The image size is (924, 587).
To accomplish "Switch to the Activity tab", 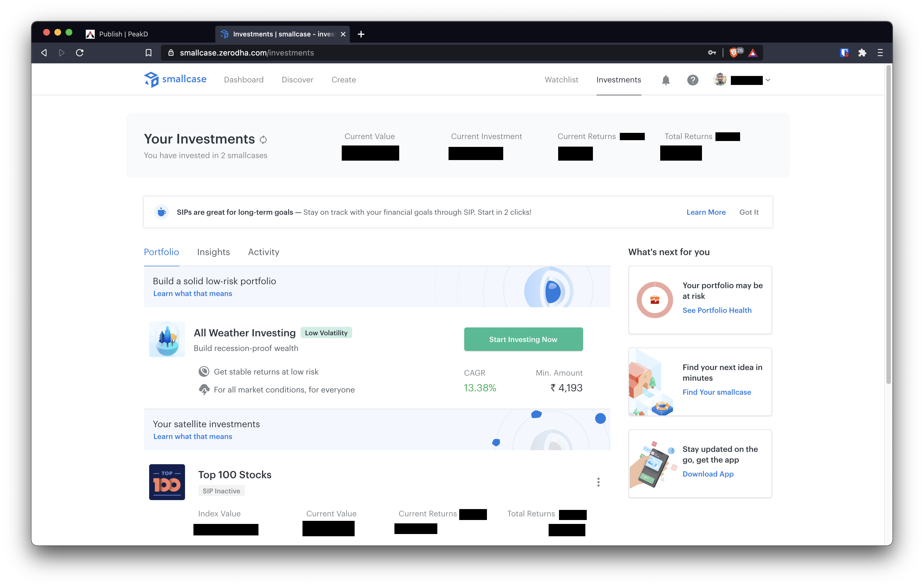I will coord(264,252).
